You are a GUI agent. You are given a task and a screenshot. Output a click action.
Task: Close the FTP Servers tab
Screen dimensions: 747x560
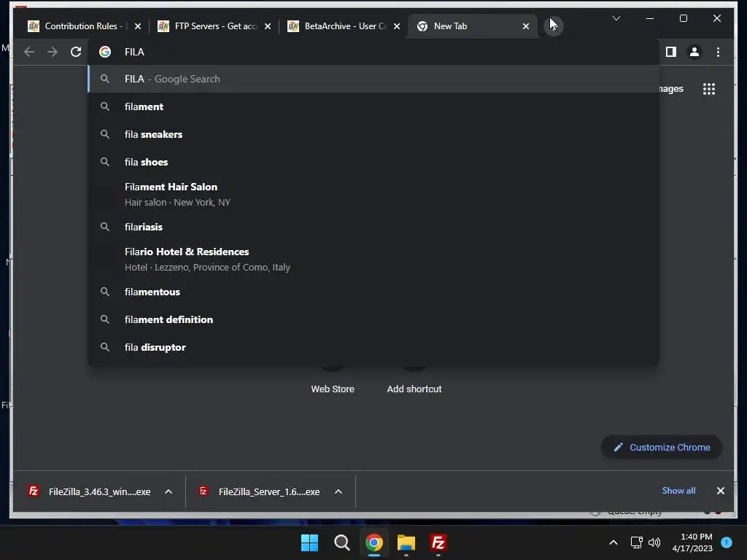point(268,26)
